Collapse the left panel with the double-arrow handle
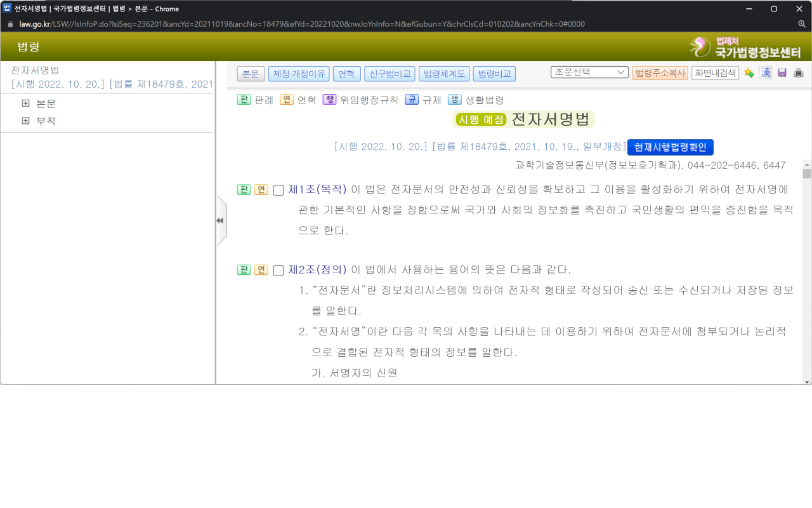This screenshot has width=812, height=508. tap(220, 220)
